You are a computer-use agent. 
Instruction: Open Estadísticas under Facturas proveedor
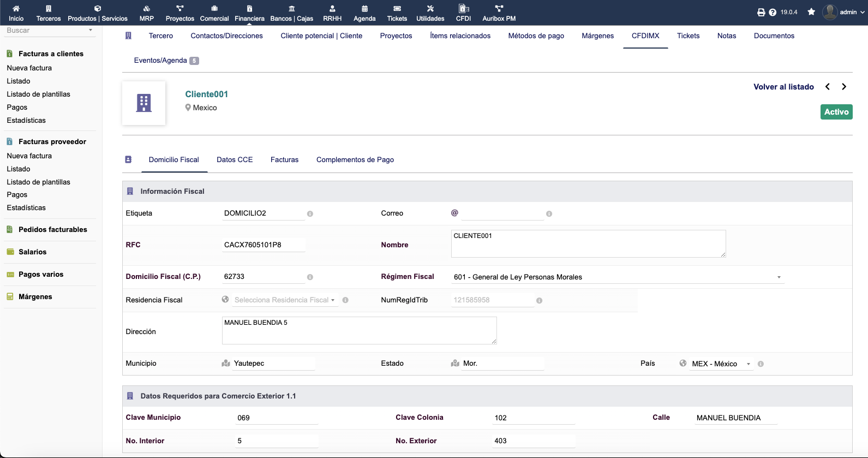coord(26,208)
